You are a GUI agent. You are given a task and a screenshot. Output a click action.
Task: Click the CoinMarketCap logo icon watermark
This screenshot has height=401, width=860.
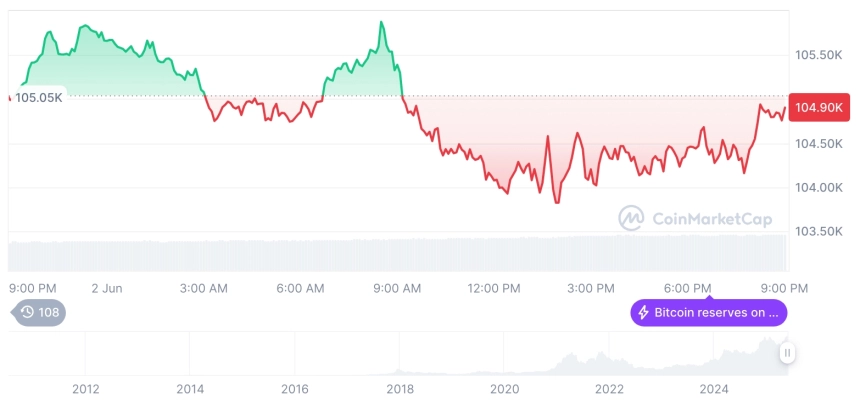tap(631, 217)
